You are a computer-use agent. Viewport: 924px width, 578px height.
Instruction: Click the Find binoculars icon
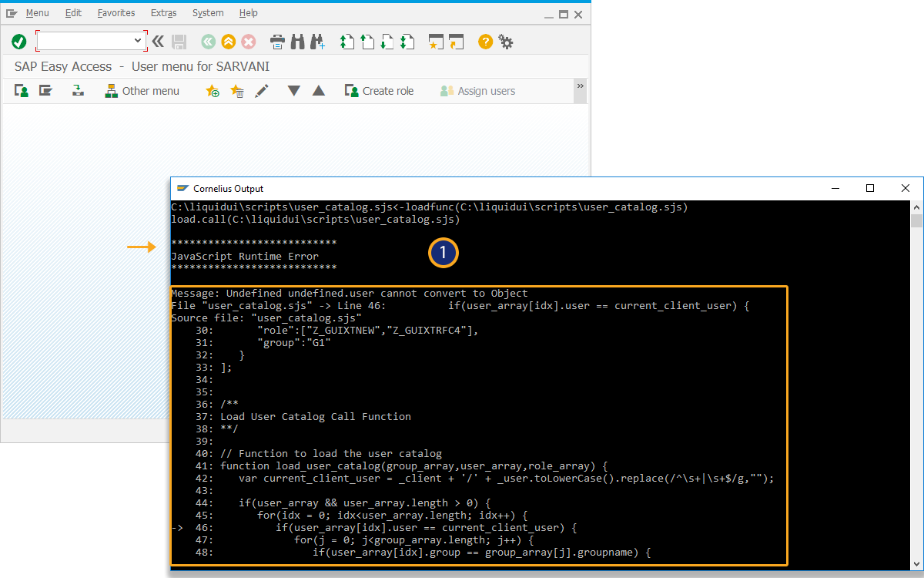tap(298, 42)
